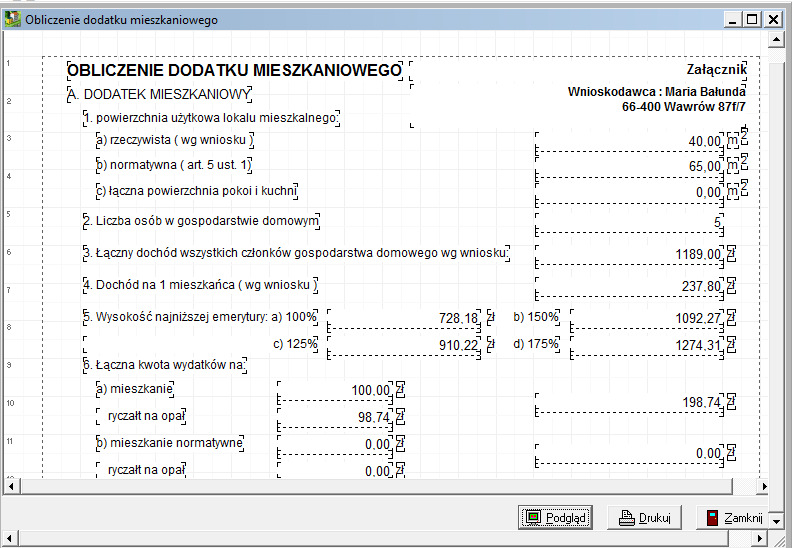Click the Łączna kwota wydatków na label

[x=165, y=365]
